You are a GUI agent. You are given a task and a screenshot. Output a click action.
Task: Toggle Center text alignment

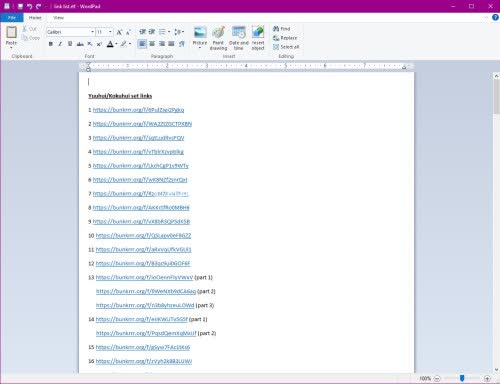click(152, 44)
